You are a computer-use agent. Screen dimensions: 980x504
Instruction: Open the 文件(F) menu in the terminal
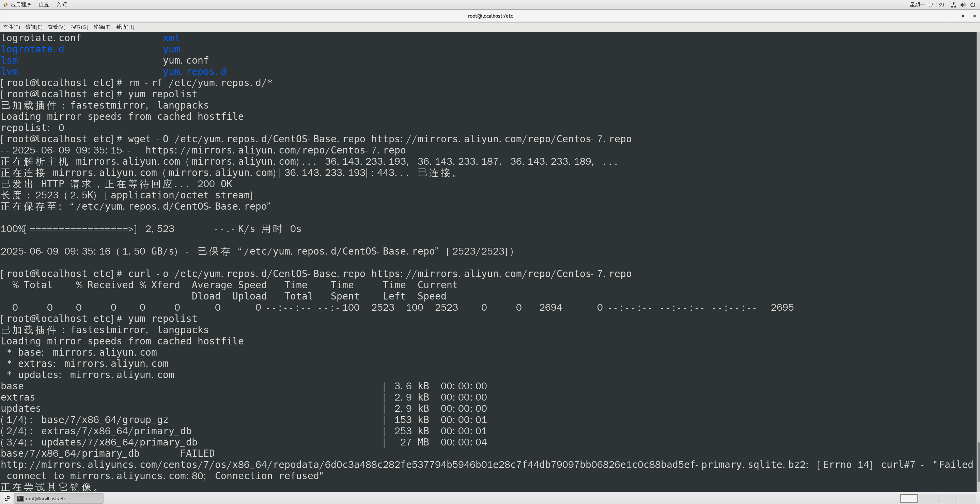(11, 27)
